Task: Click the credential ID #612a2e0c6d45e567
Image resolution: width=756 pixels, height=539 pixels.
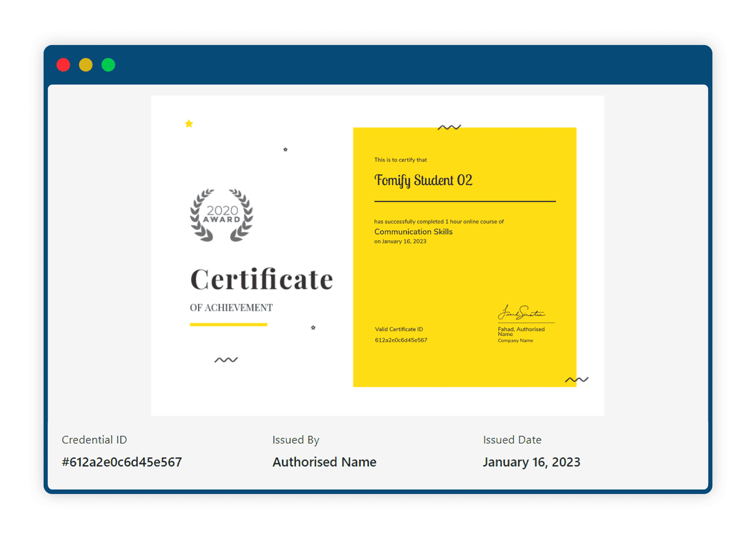Action: [x=122, y=462]
